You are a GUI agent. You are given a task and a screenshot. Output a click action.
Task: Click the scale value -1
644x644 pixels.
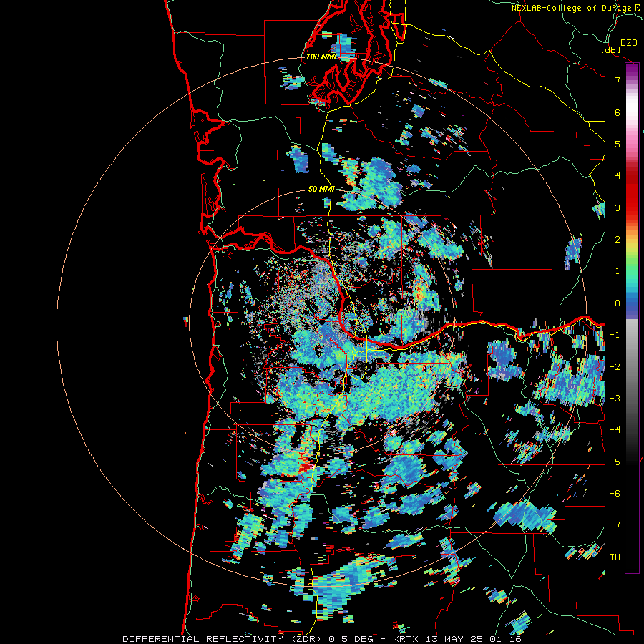tap(615, 335)
